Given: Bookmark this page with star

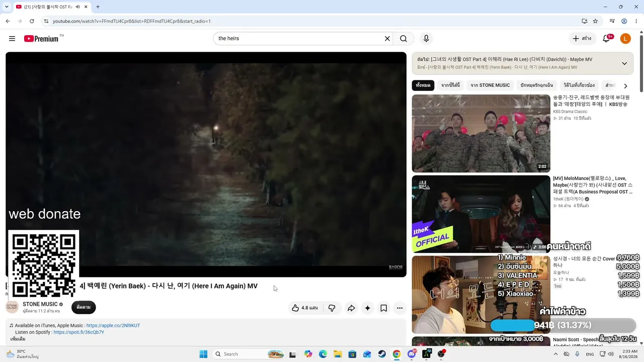Looking at the screenshot, I should point(595,21).
